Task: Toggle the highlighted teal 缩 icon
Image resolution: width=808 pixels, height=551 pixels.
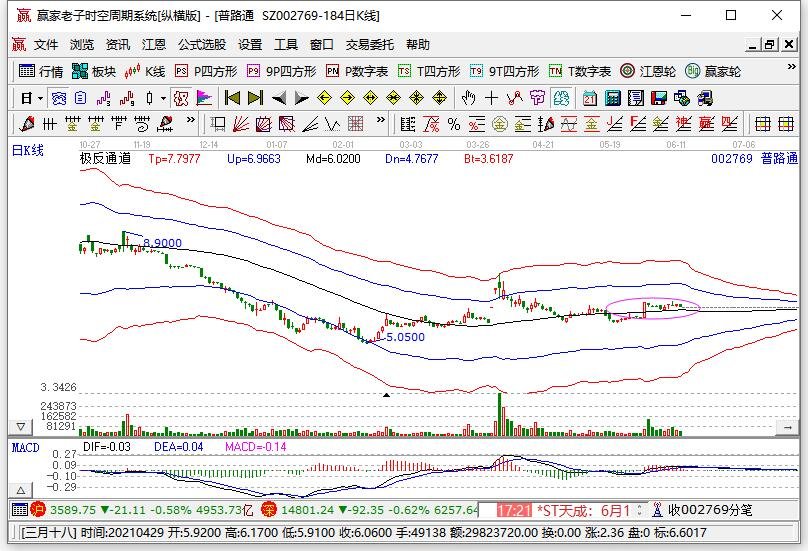Action: pyautogui.click(x=561, y=98)
